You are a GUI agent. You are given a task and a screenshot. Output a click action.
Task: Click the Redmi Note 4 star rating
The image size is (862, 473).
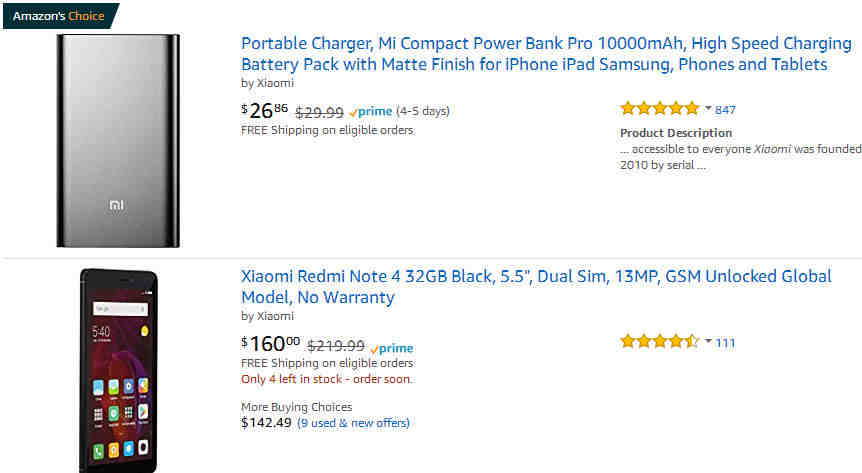point(659,342)
